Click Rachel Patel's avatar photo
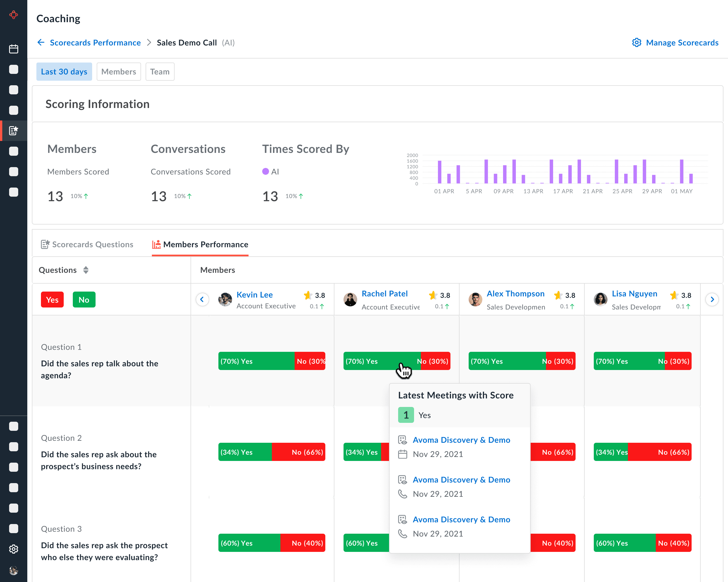 pos(350,299)
